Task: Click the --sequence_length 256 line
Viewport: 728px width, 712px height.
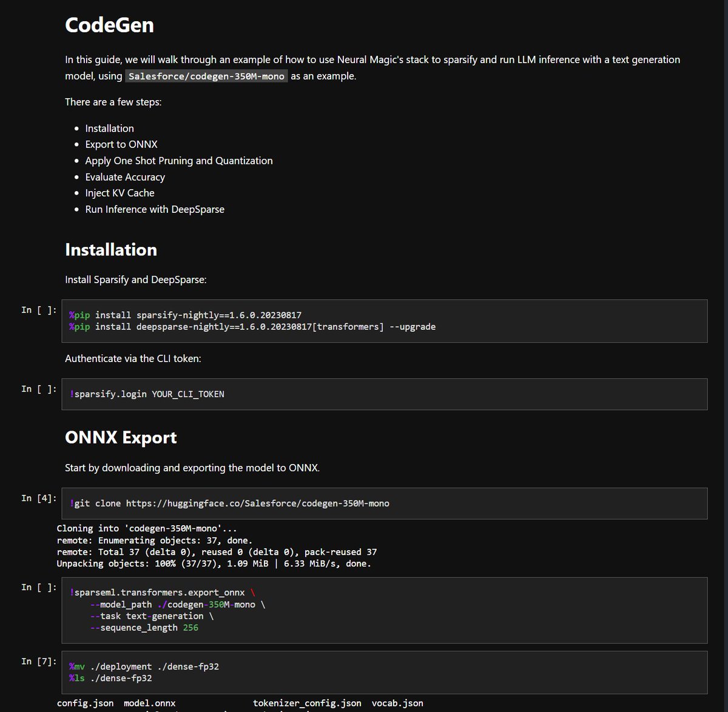Action: tap(144, 628)
